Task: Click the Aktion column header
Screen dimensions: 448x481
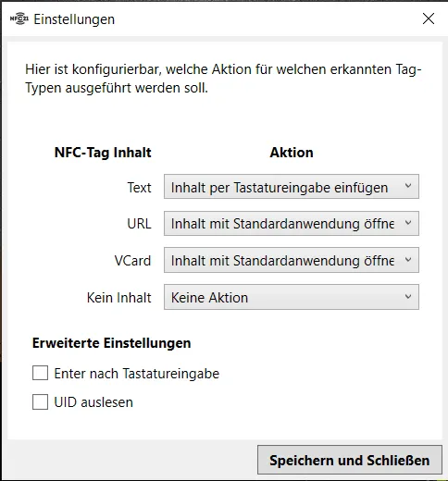Action: (292, 153)
